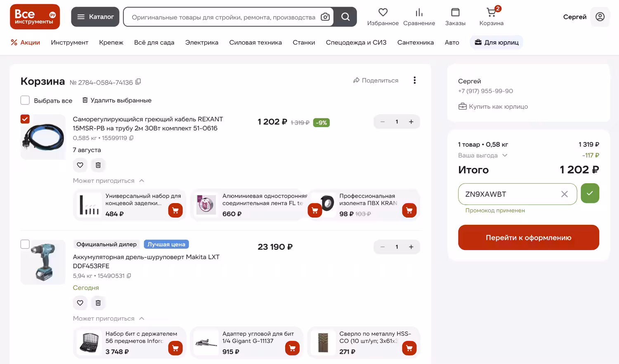Open Сравнение comparison icon
This screenshot has height=364, width=619.
(419, 17)
